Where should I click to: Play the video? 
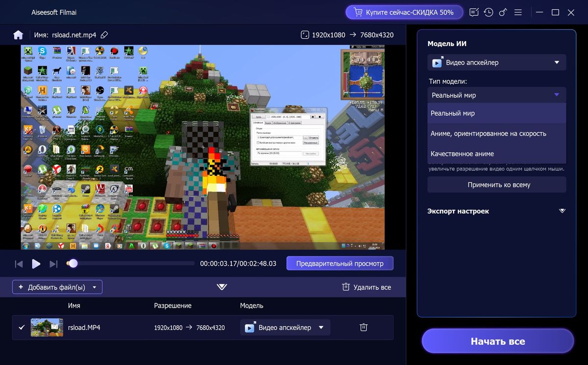coord(36,264)
